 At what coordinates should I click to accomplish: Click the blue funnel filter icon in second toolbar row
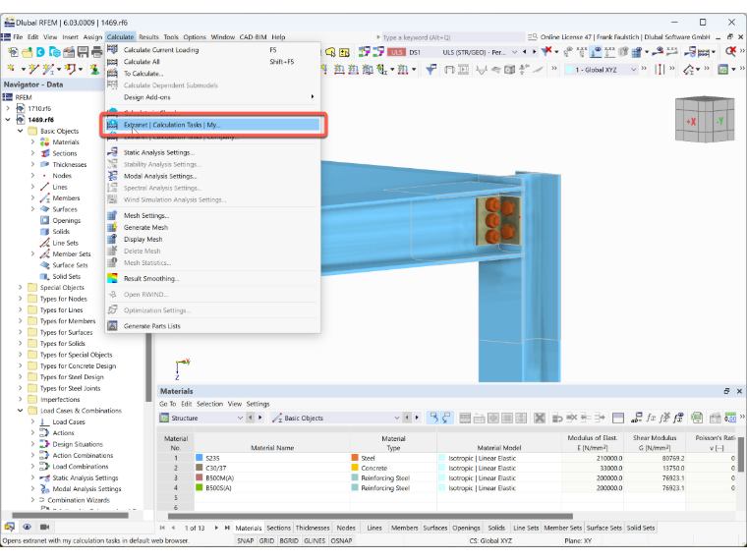[431, 70]
